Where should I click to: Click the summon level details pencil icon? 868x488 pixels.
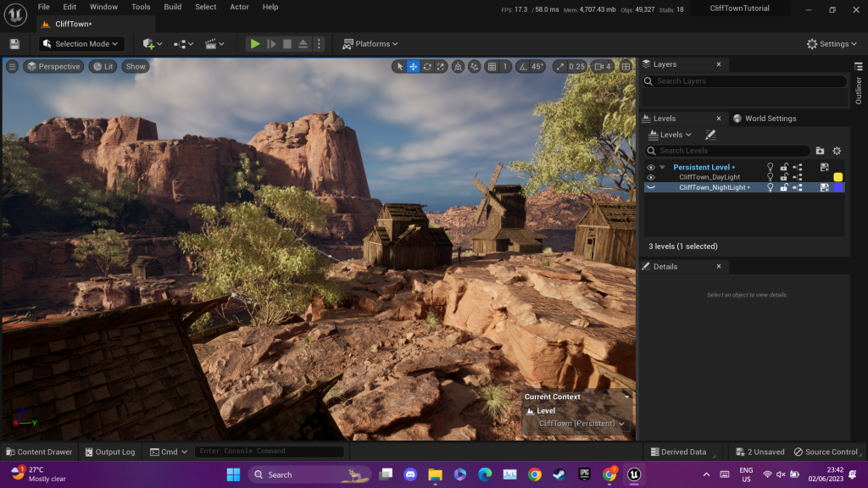710,135
